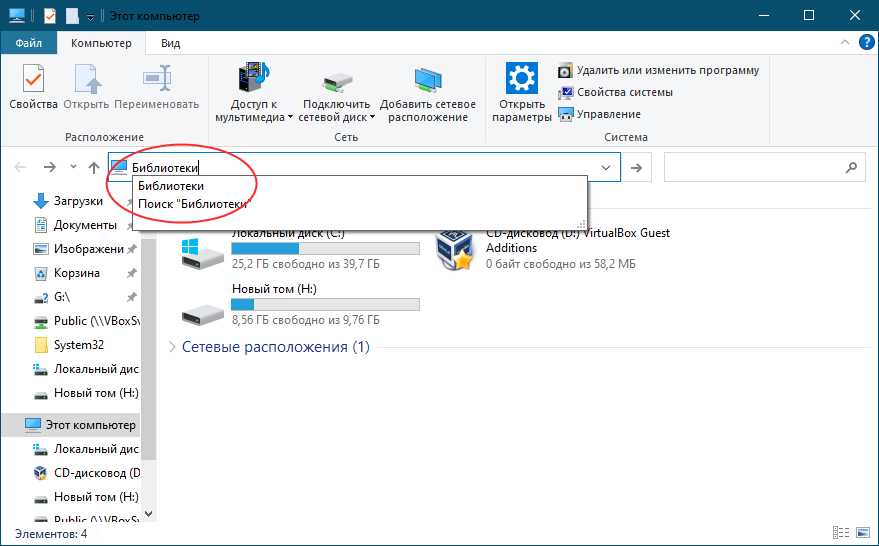Click Управление in System group
Screen dimensions: 879x546
point(599,114)
